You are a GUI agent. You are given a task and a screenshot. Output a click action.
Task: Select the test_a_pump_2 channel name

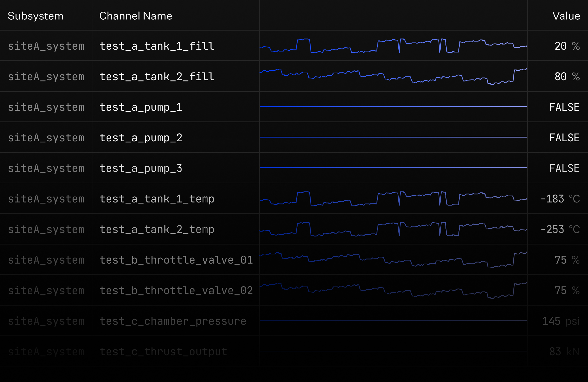pos(141,138)
